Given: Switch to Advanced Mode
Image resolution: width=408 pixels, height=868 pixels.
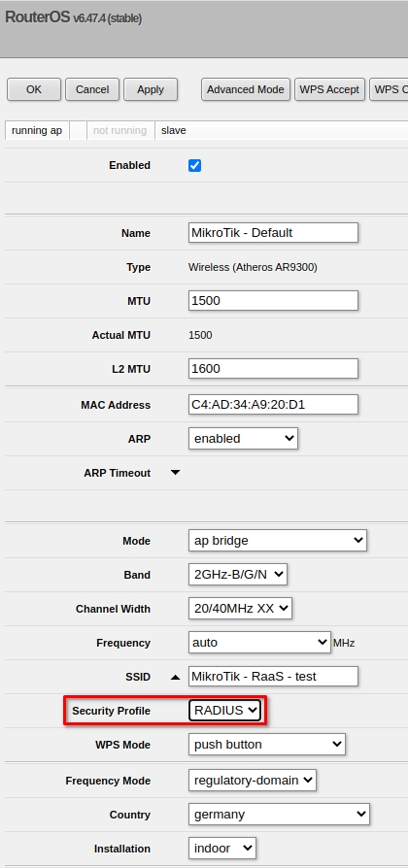Looking at the screenshot, I should point(245,89).
